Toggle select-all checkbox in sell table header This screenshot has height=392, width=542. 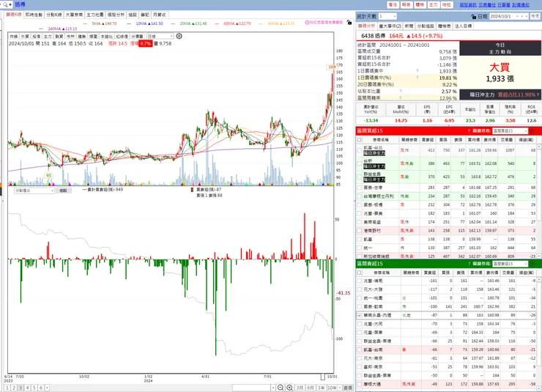tap(360, 273)
